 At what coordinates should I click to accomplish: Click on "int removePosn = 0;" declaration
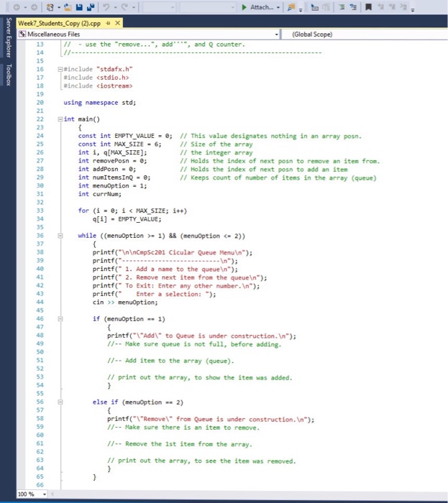pyautogui.click(x=112, y=161)
